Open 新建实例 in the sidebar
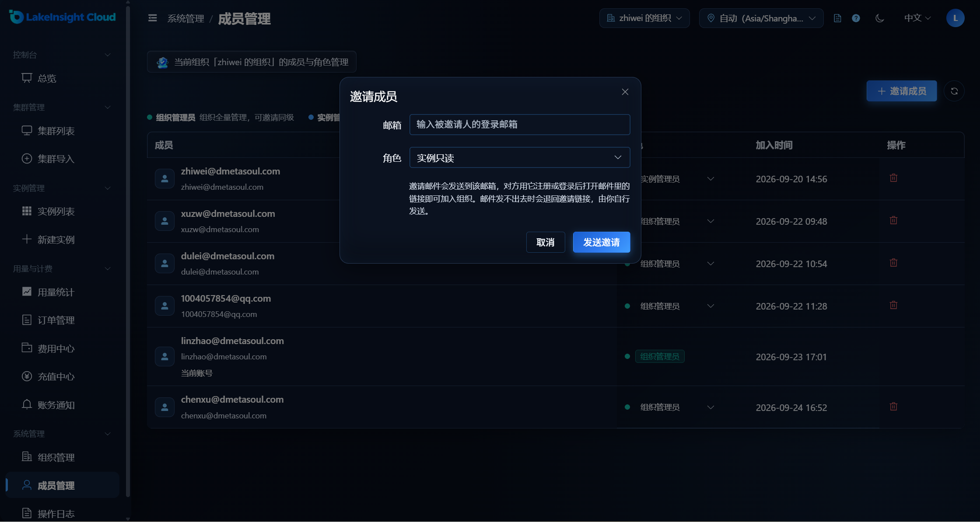 coord(62,240)
